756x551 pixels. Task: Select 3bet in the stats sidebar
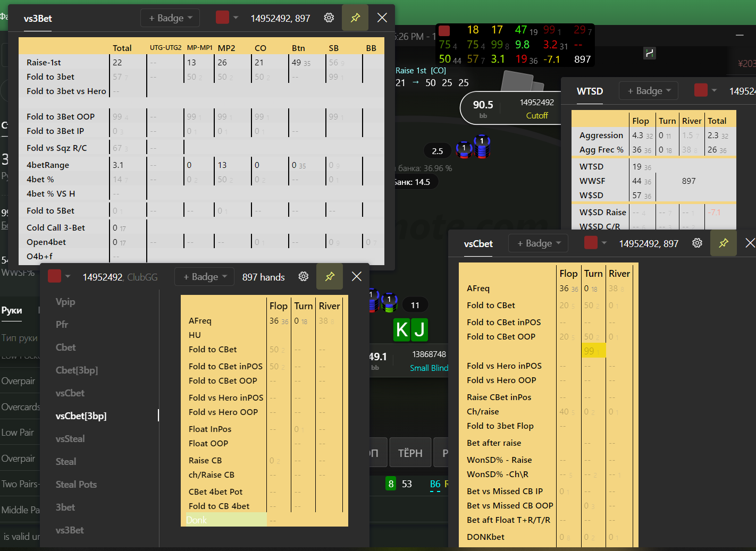click(65, 507)
